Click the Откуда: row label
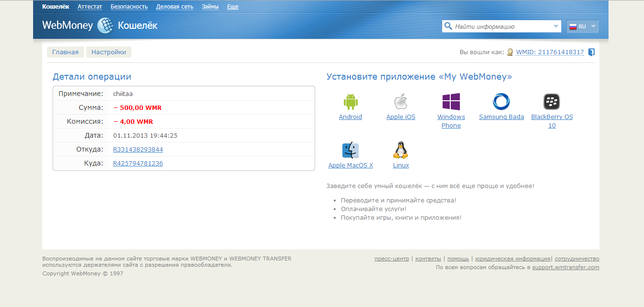Image resolution: width=644 pixels, height=307 pixels. [90, 149]
